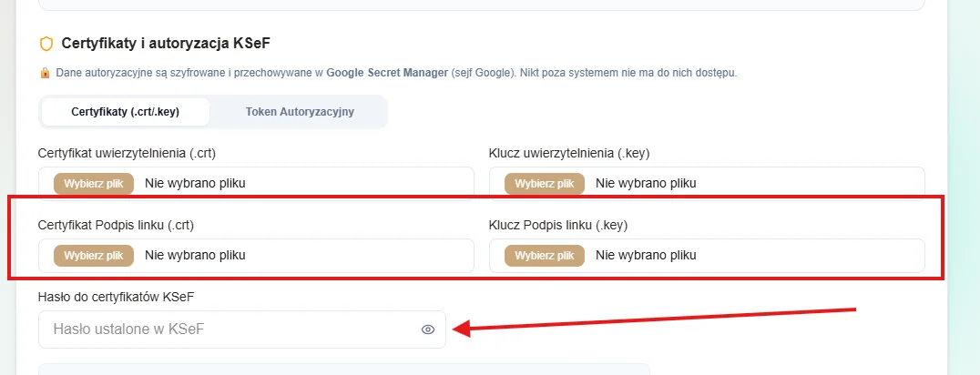Switch to Certyfikaty (.crt/.key) tab
This screenshot has height=375, width=980.
tap(126, 112)
